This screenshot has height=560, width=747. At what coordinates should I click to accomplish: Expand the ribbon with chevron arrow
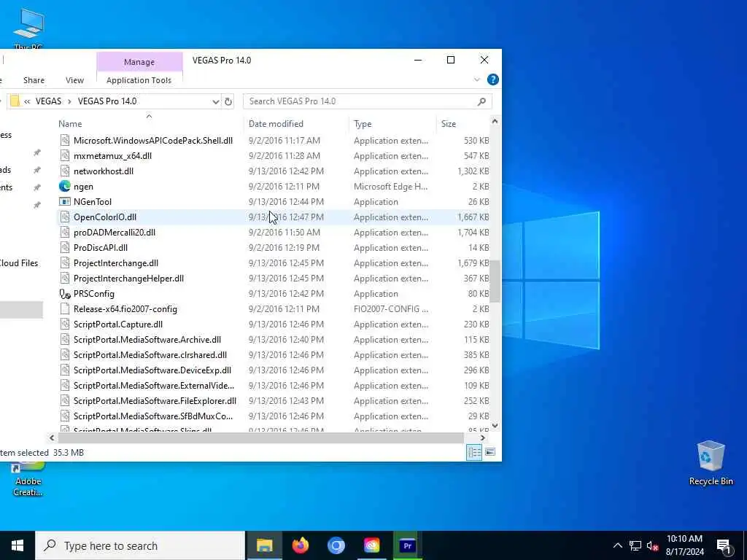pyautogui.click(x=477, y=79)
